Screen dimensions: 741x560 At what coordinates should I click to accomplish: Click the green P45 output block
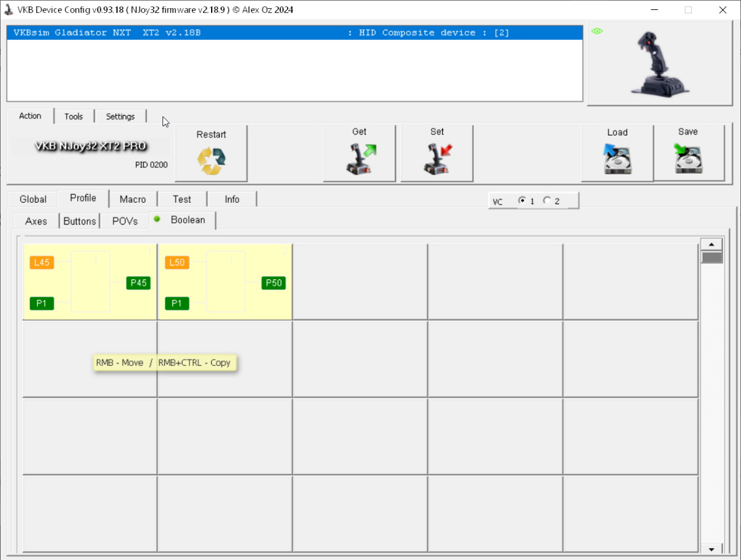pyautogui.click(x=138, y=283)
